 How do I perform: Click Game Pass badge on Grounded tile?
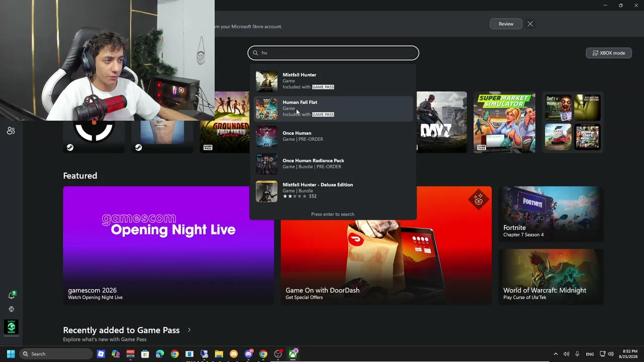pyautogui.click(x=208, y=147)
